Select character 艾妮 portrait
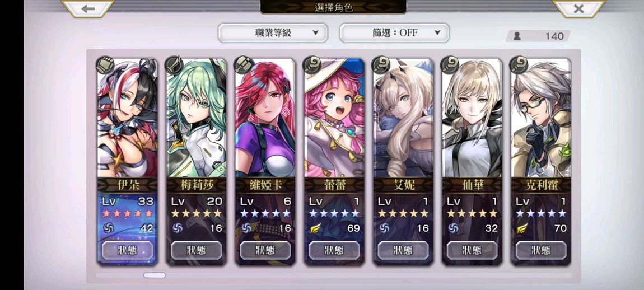 tap(403, 118)
